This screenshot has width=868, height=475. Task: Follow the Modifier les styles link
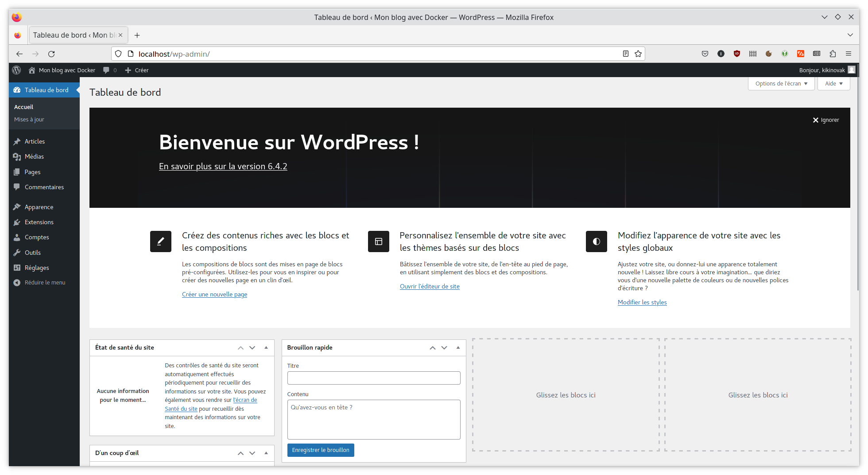[x=642, y=302]
